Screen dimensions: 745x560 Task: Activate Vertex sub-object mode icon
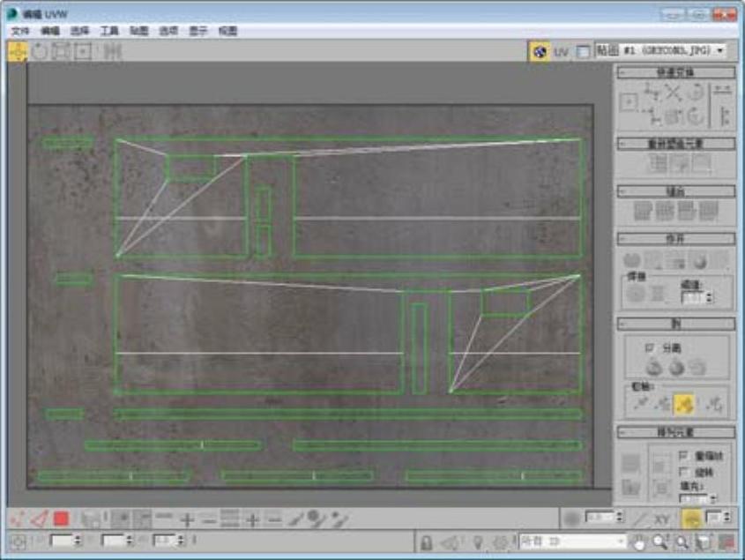[x=18, y=519]
